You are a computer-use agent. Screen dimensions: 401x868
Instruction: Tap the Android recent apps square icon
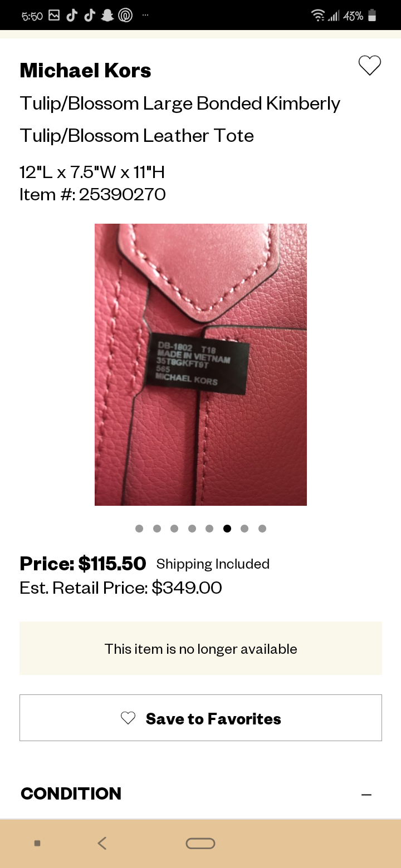[37, 844]
